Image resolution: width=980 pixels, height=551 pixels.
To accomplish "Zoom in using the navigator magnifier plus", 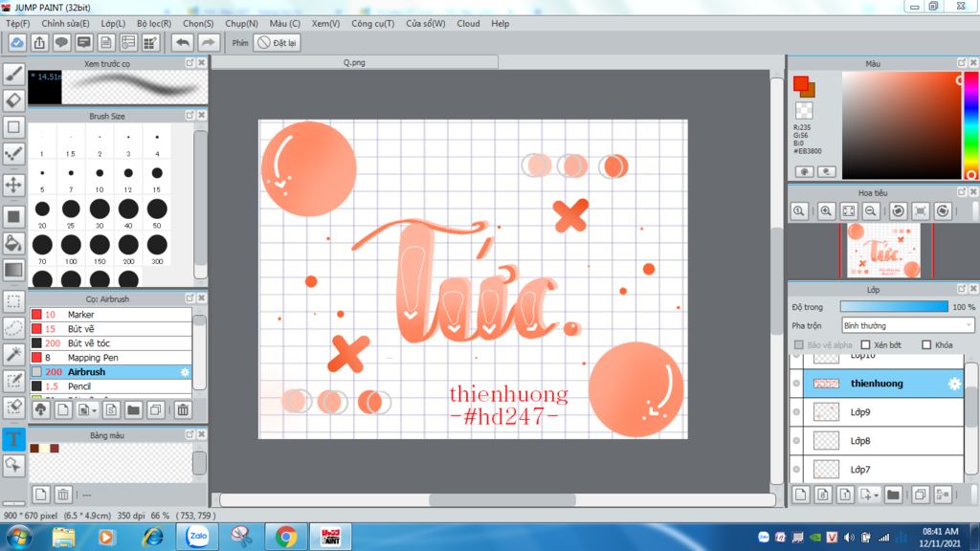I will coord(826,211).
